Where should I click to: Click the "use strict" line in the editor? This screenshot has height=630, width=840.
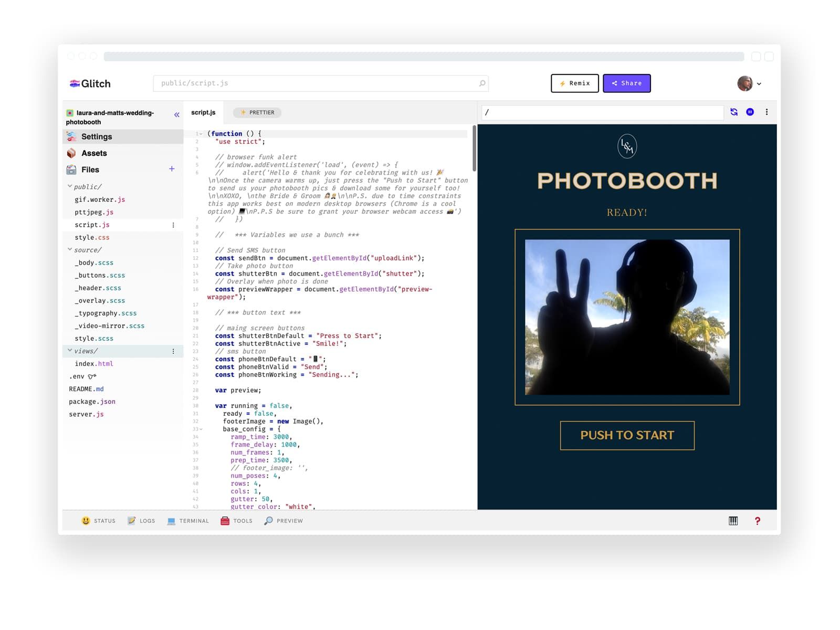(x=240, y=142)
